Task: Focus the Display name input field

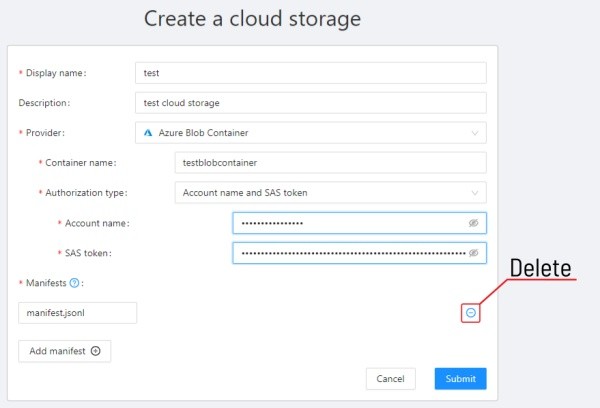Action: click(310, 73)
